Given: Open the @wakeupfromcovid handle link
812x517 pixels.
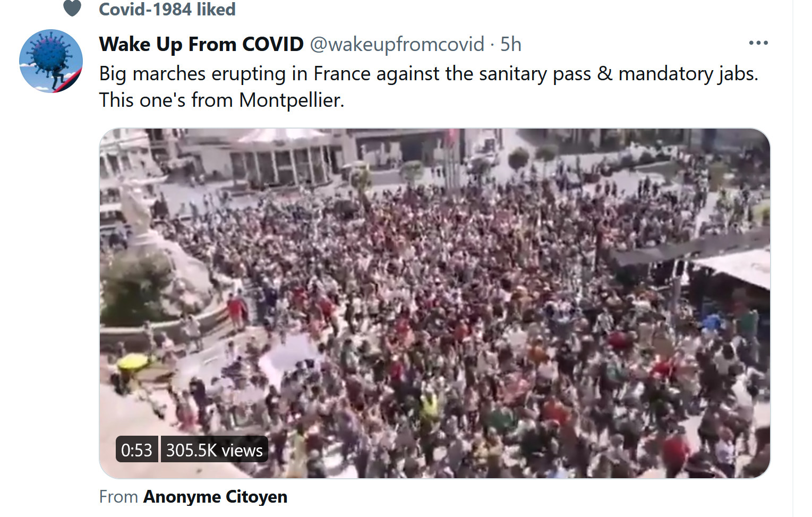Looking at the screenshot, I should point(397,44).
